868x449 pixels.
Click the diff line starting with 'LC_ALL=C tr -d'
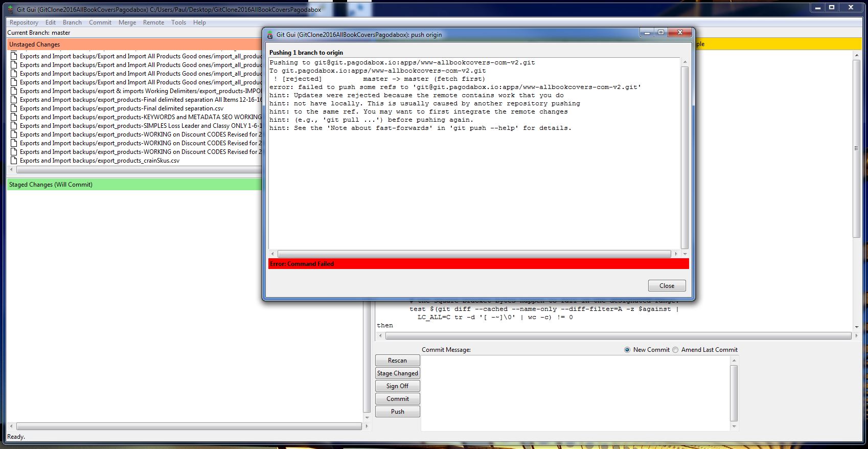[495, 317]
